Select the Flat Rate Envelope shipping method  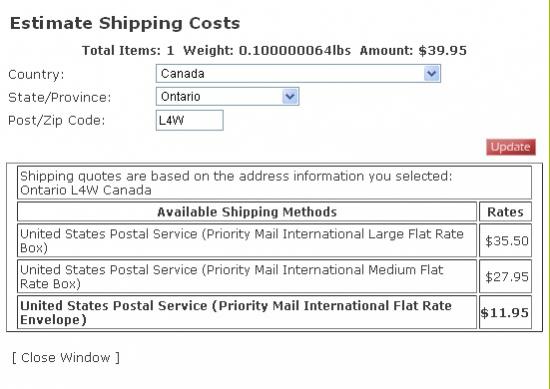tap(247, 312)
